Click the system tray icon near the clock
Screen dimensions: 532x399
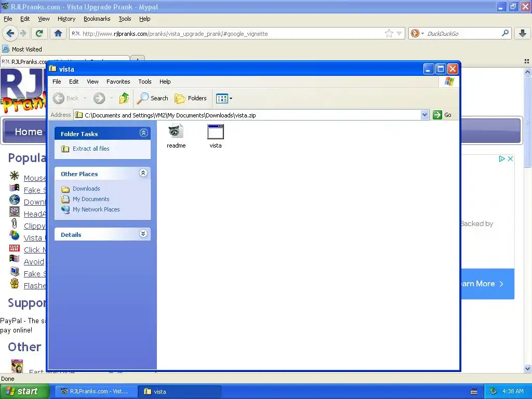click(494, 391)
